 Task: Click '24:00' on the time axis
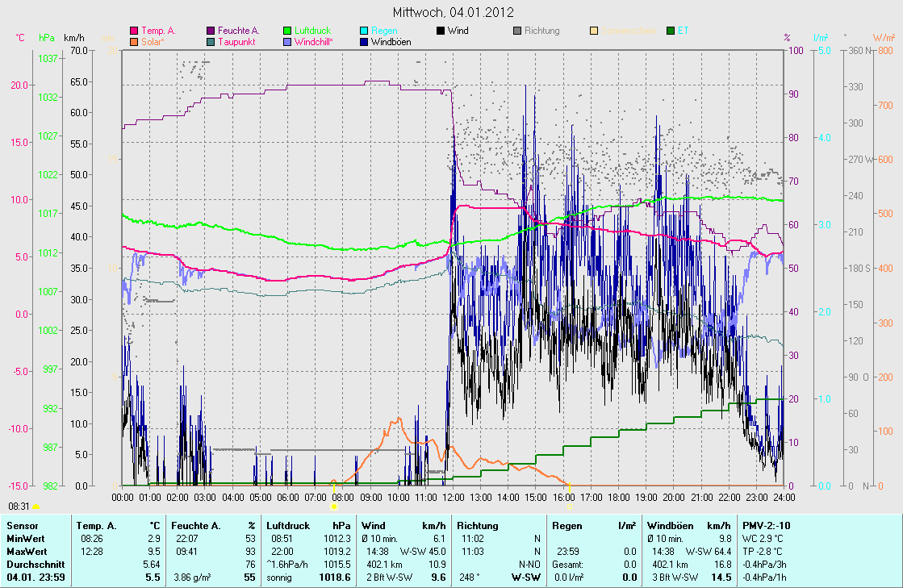coord(784,498)
